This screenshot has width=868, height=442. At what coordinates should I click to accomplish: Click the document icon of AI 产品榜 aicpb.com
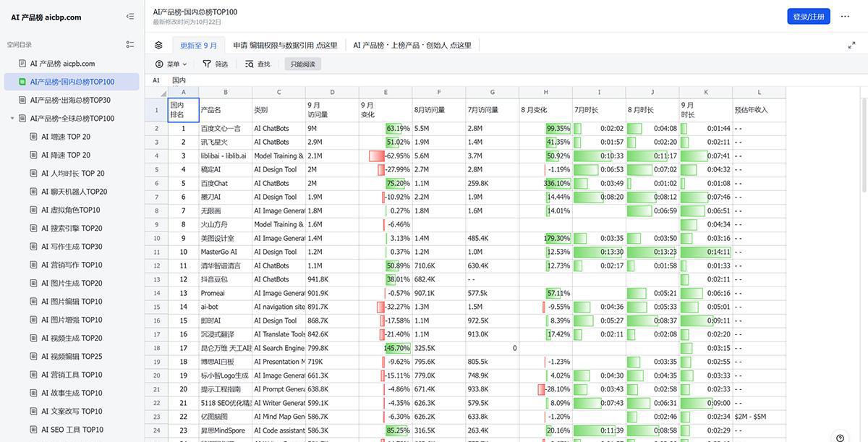tap(22, 64)
